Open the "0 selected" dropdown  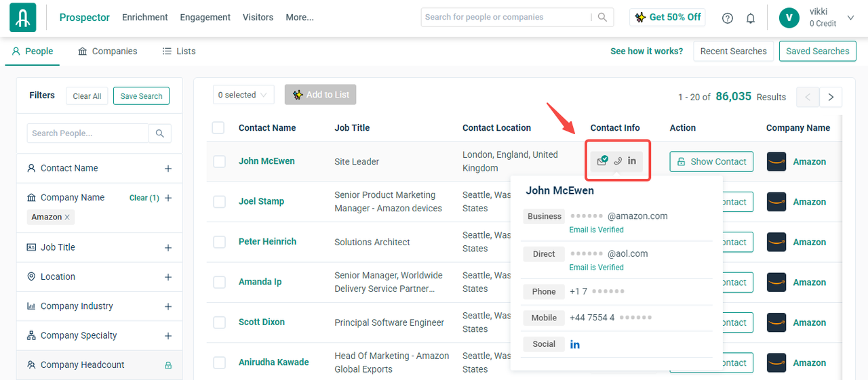243,95
